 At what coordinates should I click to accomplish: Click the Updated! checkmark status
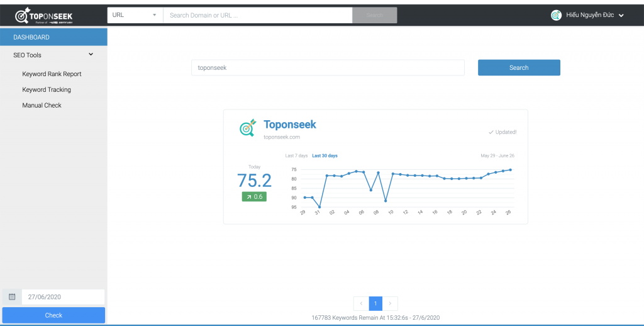tap(502, 132)
